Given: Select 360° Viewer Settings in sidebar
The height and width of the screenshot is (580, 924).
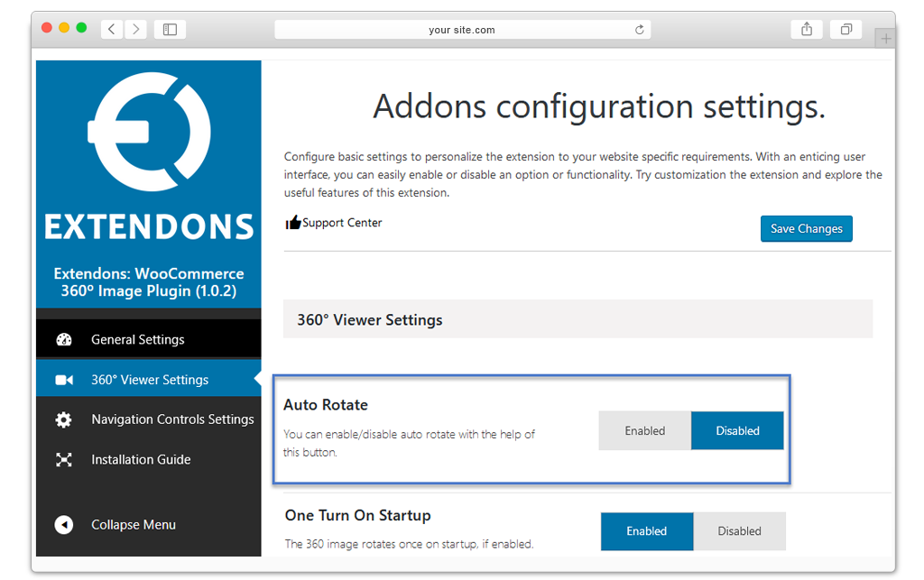Looking at the screenshot, I should (x=149, y=379).
